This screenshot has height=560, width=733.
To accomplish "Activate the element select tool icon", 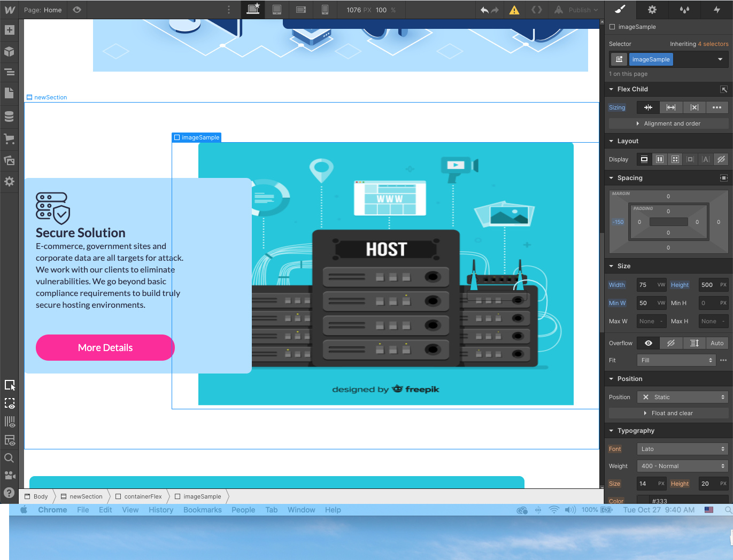I will [10, 385].
